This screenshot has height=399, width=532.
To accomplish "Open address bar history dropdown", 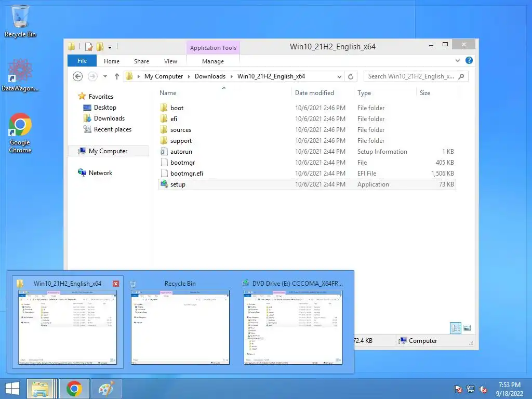I will pyautogui.click(x=339, y=77).
